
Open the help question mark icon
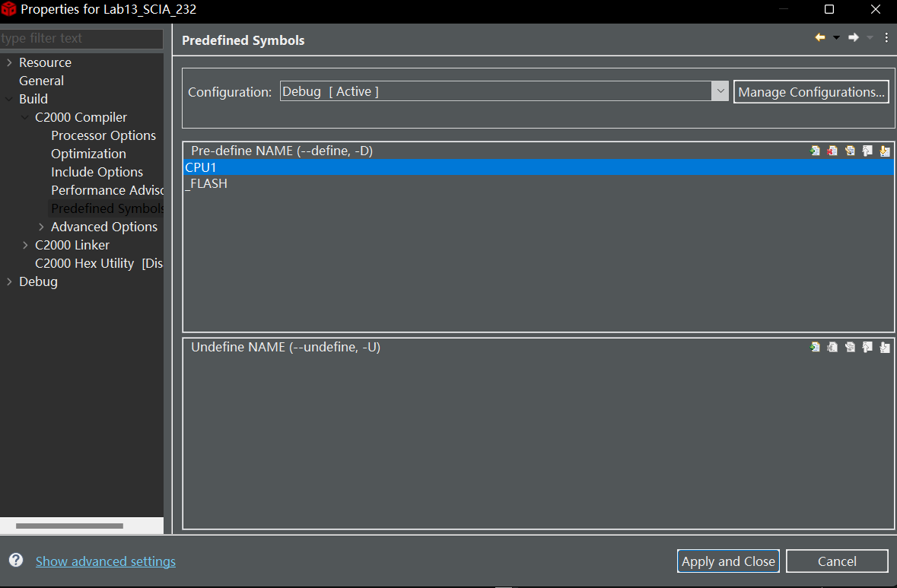15,561
